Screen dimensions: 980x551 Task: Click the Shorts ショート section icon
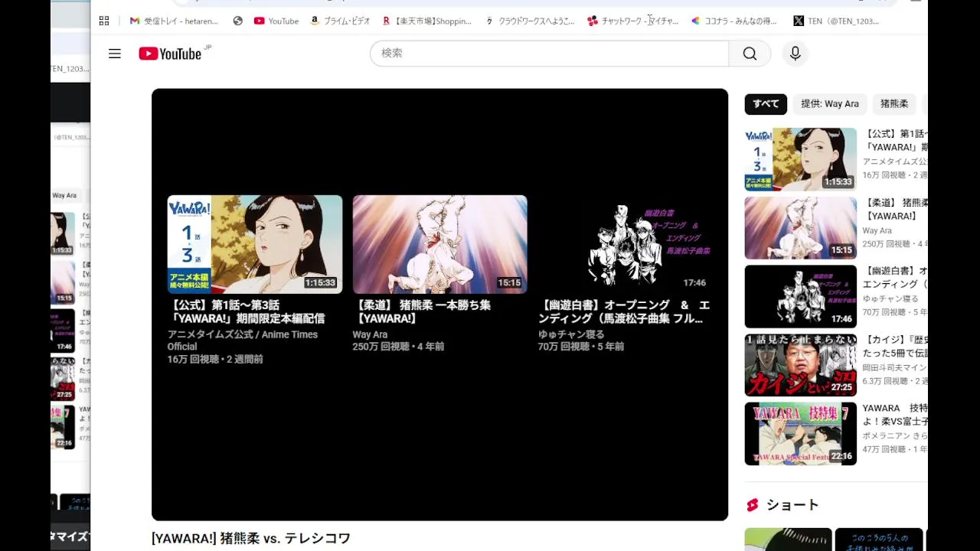753,505
